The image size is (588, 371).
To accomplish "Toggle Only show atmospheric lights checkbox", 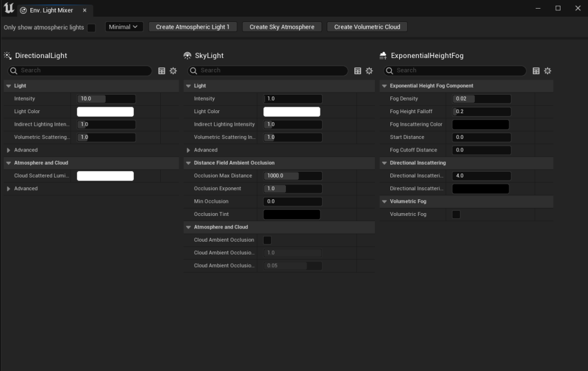I will 91,28.
